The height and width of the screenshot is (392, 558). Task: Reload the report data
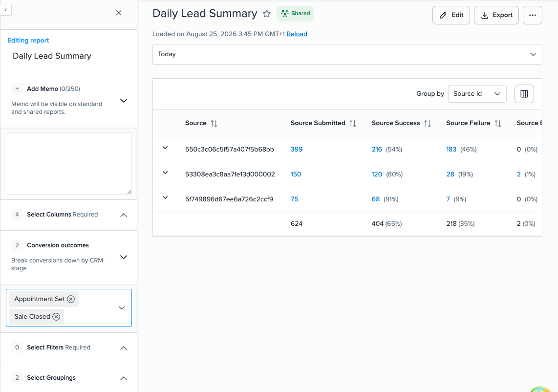297,34
